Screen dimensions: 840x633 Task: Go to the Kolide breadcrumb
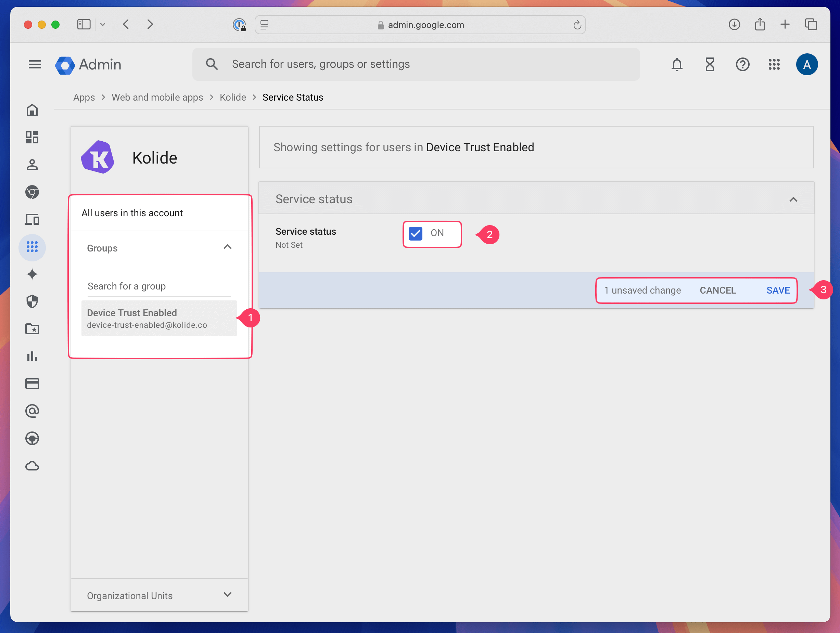(x=233, y=98)
